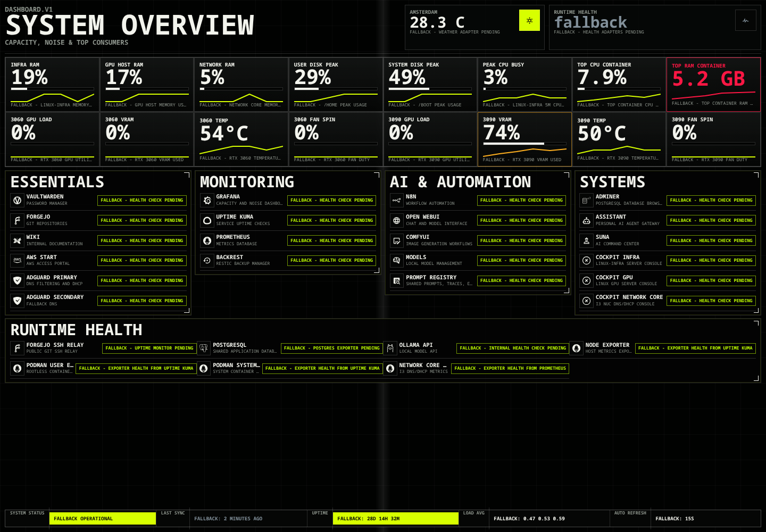This screenshot has width=766, height=532.
Task: Open the Grafana dashboard icon
Action: [x=207, y=200]
